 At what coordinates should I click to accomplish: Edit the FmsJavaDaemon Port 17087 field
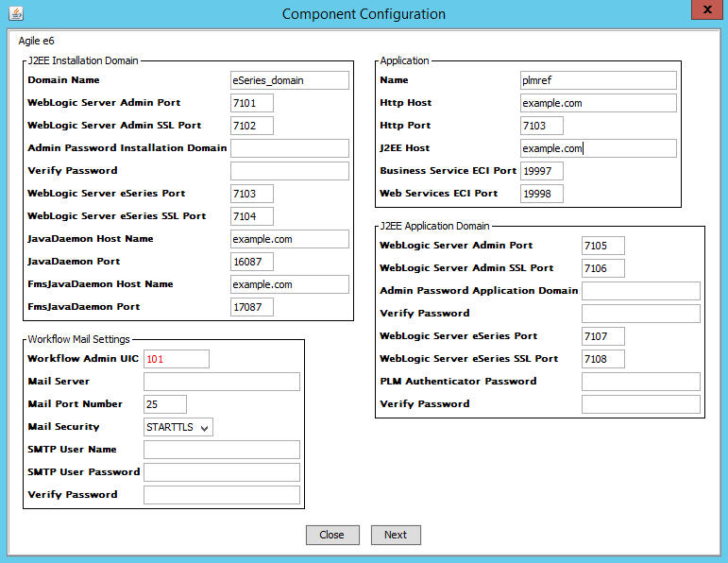click(x=252, y=307)
